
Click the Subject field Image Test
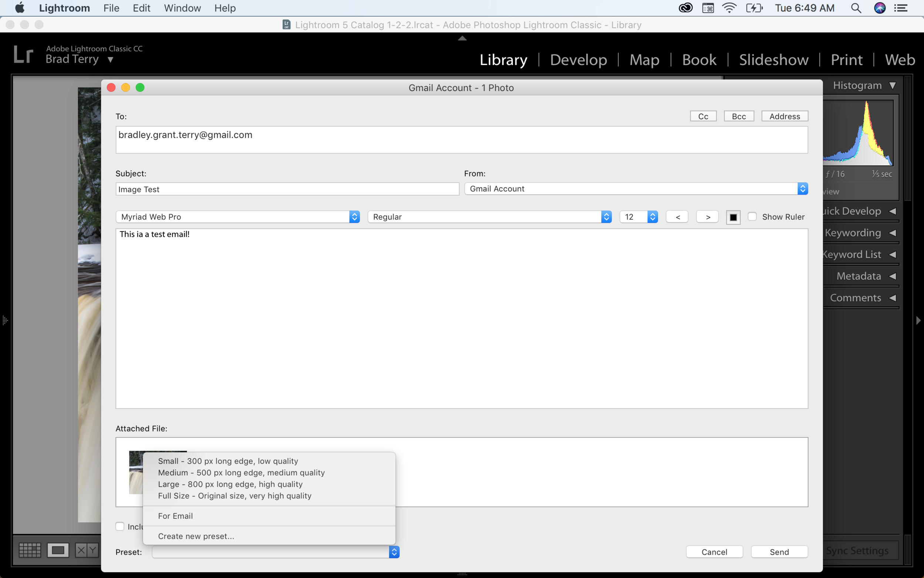[287, 189]
